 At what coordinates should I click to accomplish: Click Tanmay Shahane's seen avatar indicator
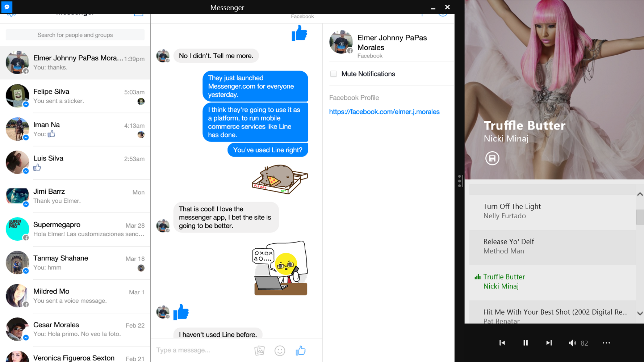tap(141, 268)
